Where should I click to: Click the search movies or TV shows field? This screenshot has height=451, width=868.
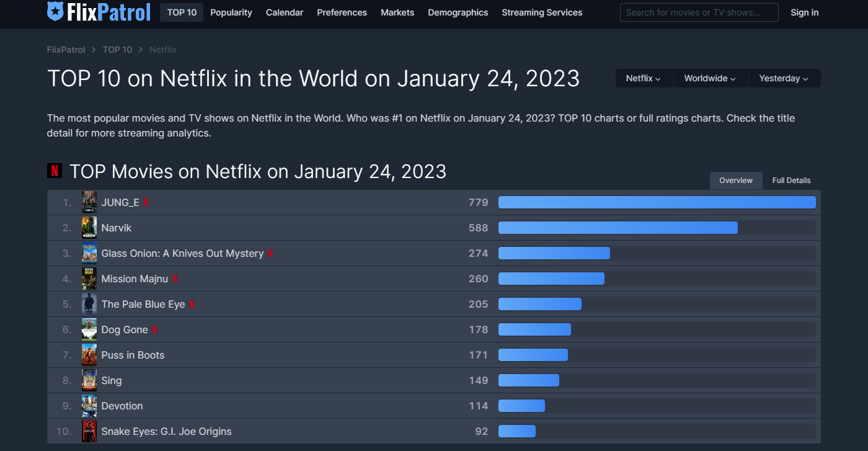point(699,12)
